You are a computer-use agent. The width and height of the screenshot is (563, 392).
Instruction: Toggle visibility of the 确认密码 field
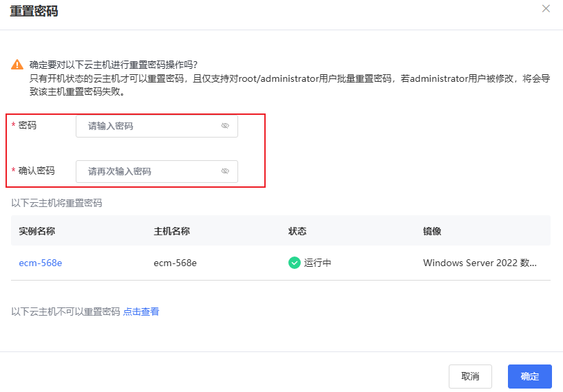click(225, 171)
